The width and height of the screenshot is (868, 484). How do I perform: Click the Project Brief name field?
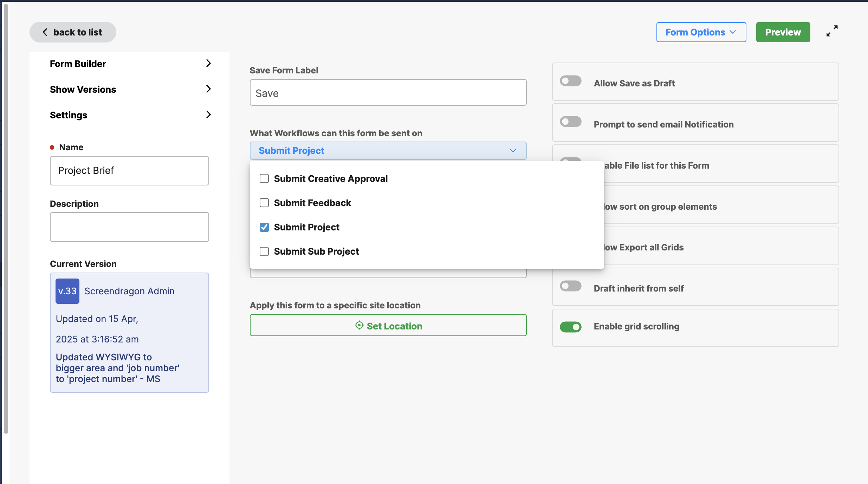129,171
